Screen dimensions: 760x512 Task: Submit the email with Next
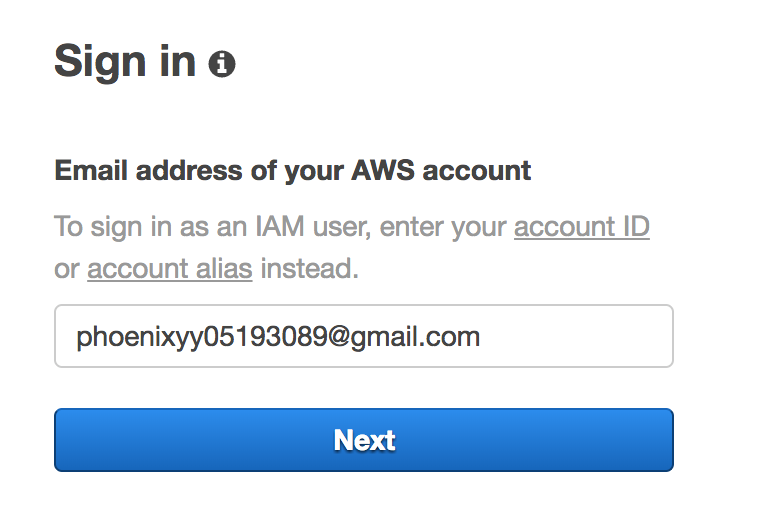[x=363, y=440]
